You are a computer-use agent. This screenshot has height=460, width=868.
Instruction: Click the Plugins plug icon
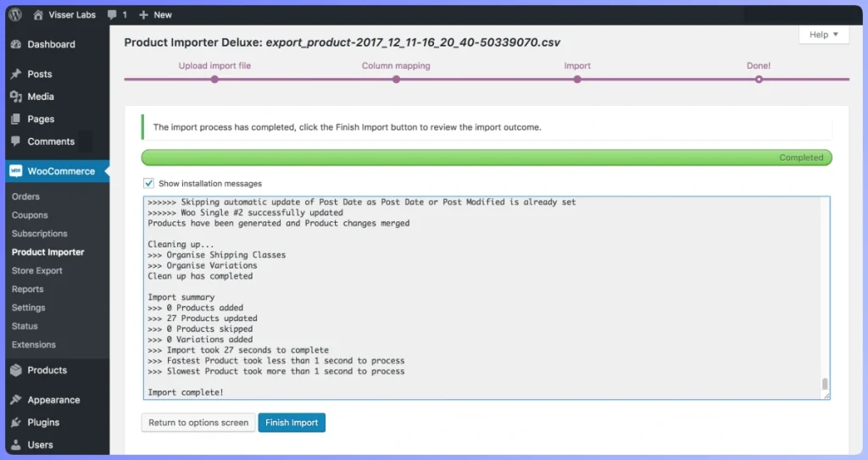coord(16,423)
